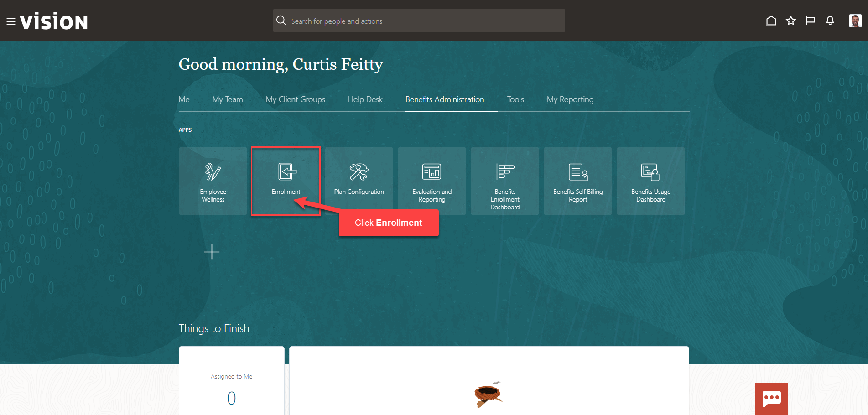Open the chat assistant button
This screenshot has width=868, height=415.
772,399
